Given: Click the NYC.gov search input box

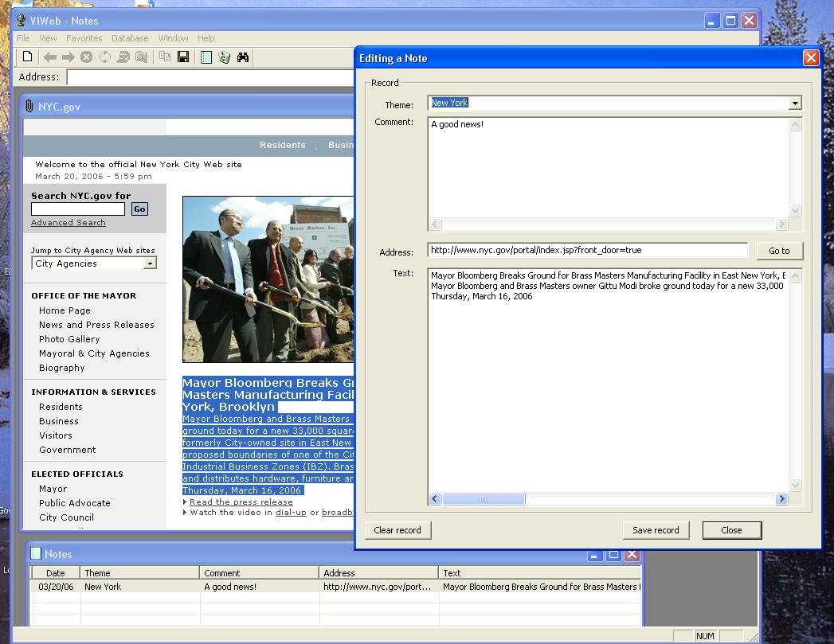Looking at the screenshot, I should click(77, 209).
